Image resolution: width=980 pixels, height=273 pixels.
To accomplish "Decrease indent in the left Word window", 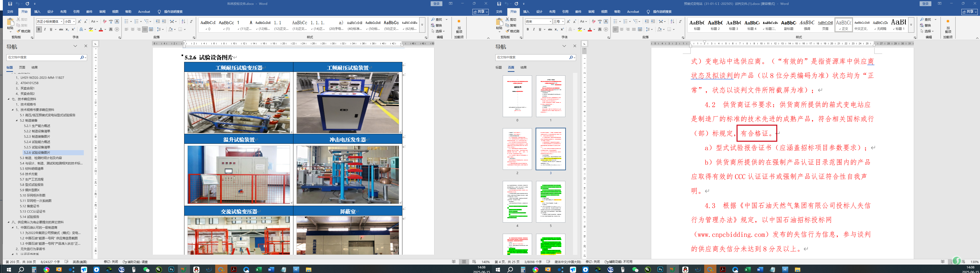I will [x=157, y=21].
